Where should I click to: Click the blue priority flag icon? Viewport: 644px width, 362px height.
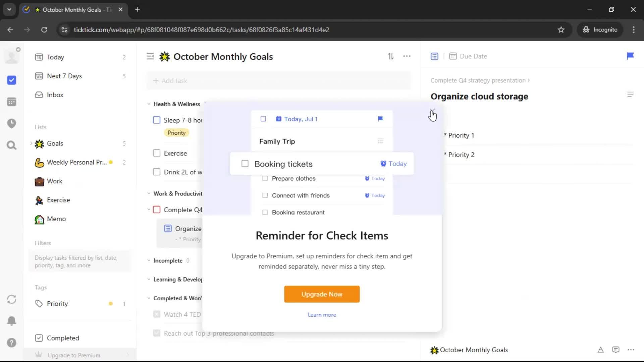point(630,56)
